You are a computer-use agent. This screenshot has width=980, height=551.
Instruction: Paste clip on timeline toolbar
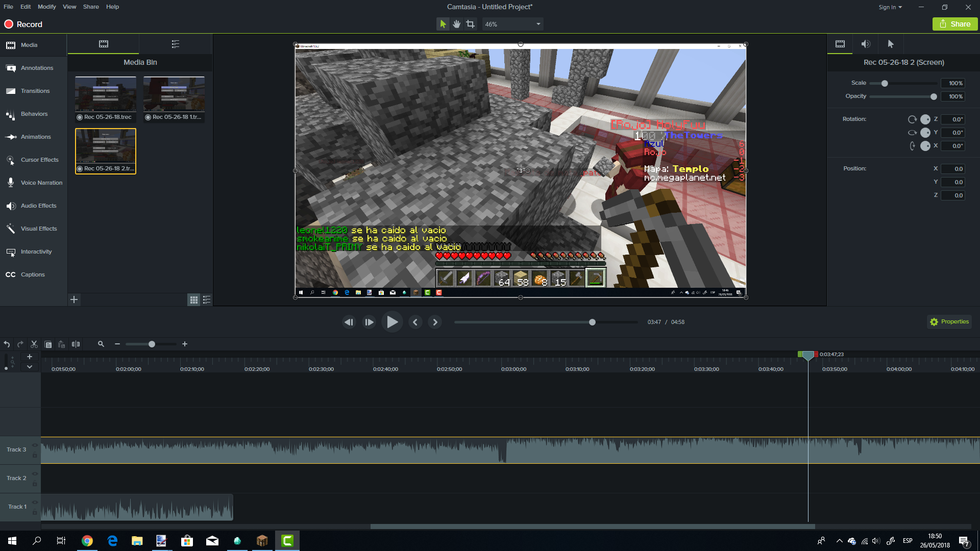(62, 344)
